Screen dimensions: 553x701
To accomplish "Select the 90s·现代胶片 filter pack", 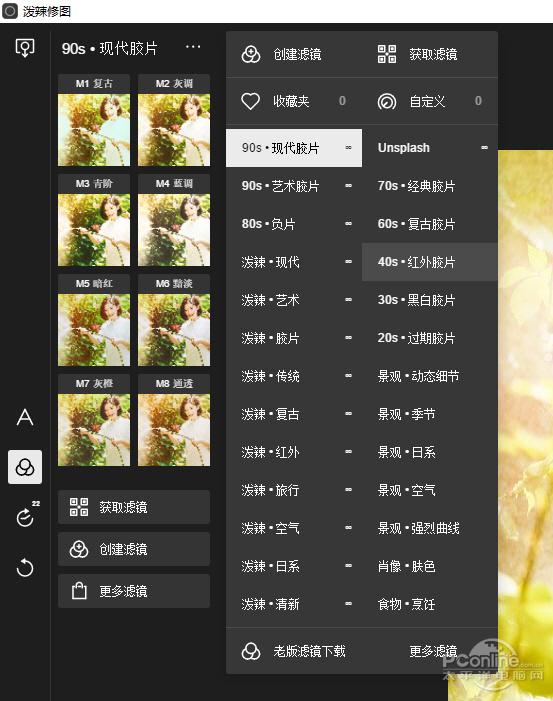I will pyautogui.click(x=294, y=148).
